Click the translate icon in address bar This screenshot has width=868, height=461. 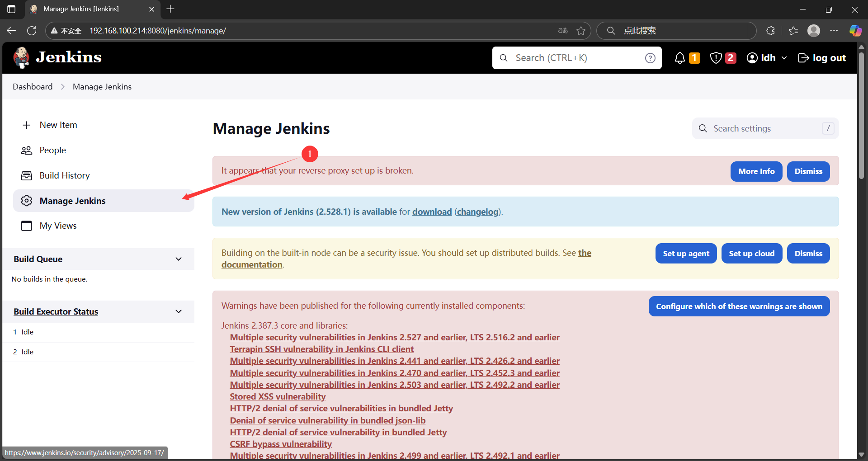(563, 31)
